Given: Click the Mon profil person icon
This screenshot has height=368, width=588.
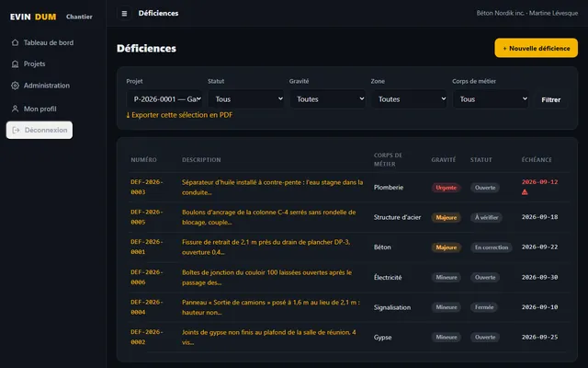Looking at the screenshot, I should [x=15, y=109].
